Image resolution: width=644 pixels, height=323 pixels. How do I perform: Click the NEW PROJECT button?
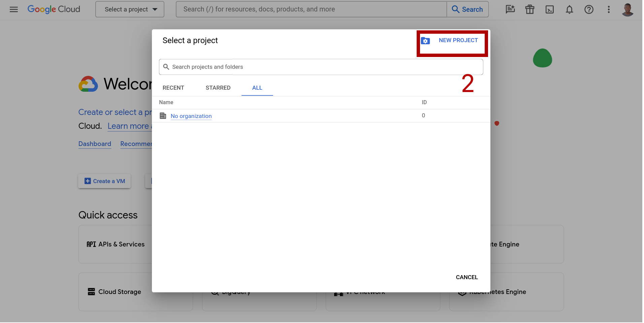tap(452, 41)
